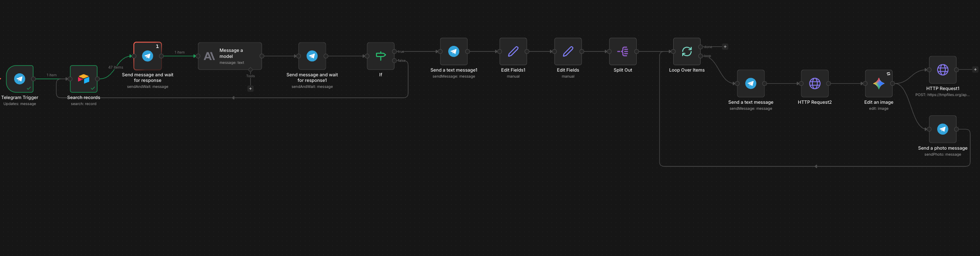Select the Send a text message1 node
980x256 pixels.
point(454,51)
